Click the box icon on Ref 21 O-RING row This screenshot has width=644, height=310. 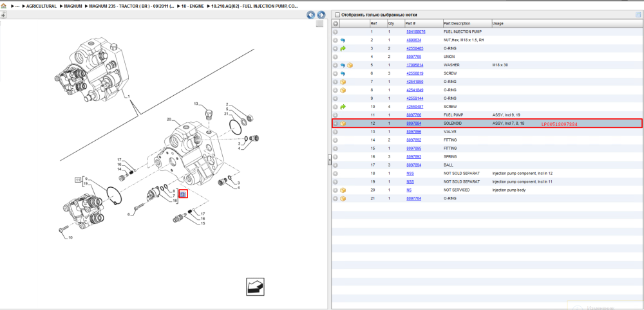click(x=343, y=199)
